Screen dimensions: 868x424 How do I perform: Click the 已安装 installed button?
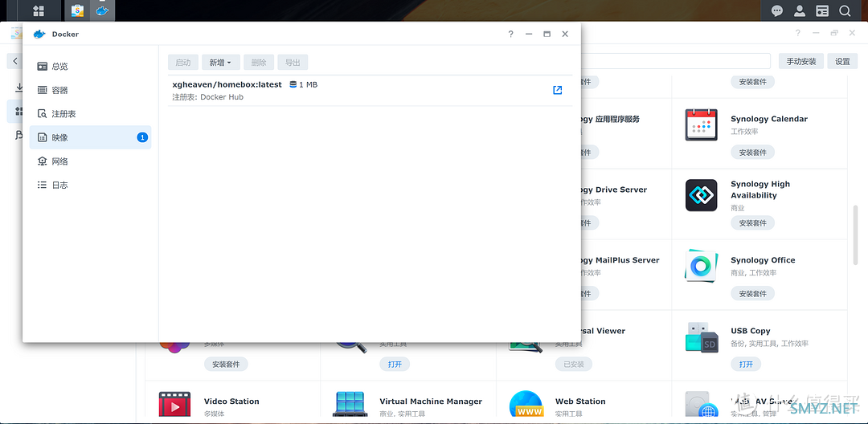pos(574,365)
